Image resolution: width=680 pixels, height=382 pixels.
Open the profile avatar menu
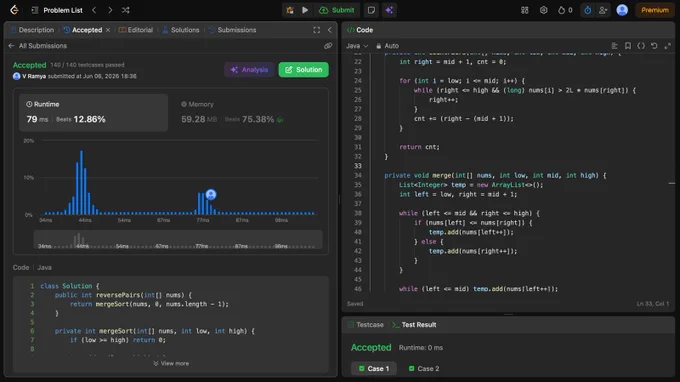tap(622, 10)
